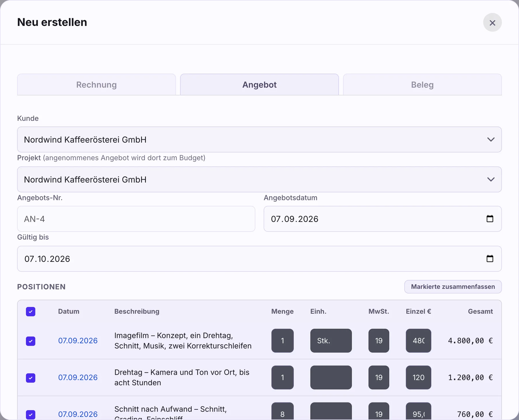Click the Angebotsdatum date 07.09.2026 field
Image resolution: width=519 pixels, height=420 pixels.
pos(383,219)
